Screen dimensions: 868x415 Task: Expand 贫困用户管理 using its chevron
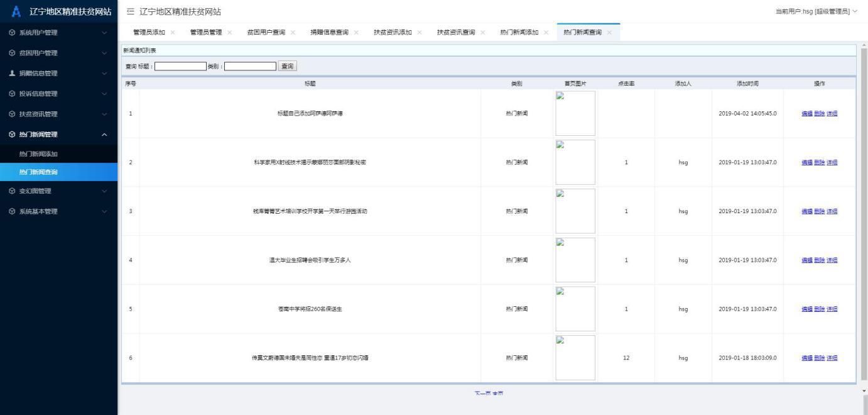point(104,53)
